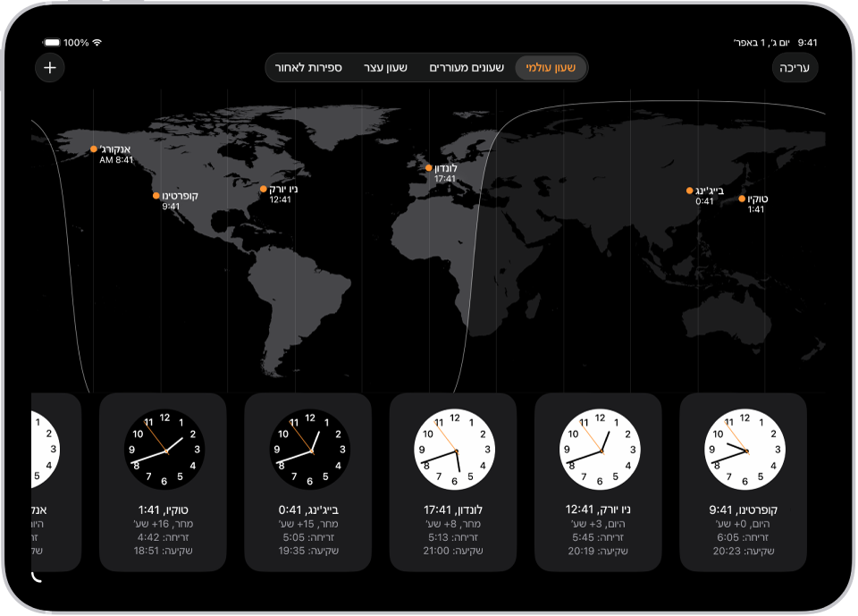Tap the לונדון analog clock face
The width and height of the screenshot is (858, 616).
[454, 450]
